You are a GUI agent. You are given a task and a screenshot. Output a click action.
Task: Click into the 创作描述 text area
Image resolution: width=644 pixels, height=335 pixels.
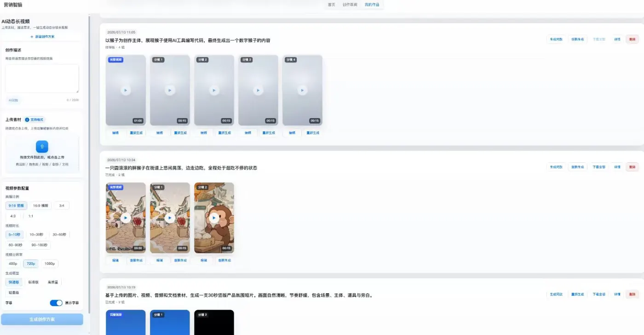(42, 79)
